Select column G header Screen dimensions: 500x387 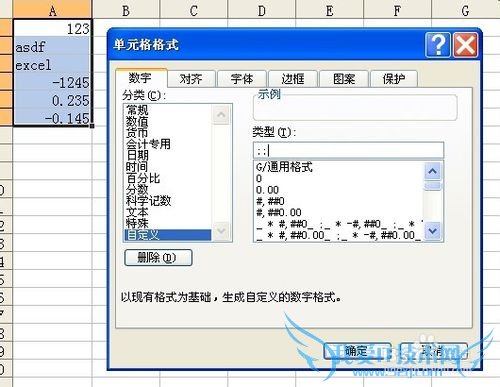pyautogui.click(x=466, y=10)
